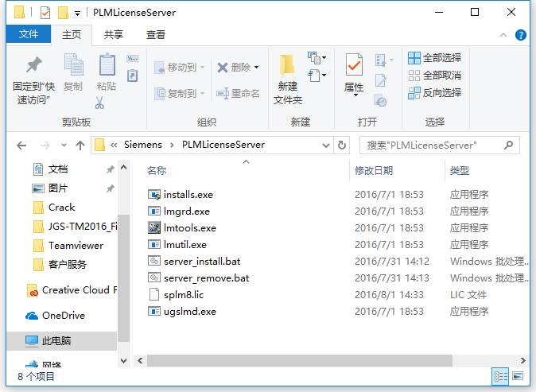The image size is (536, 392).
Task: Open the File (文件) tab
Action: pyautogui.click(x=29, y=34)
